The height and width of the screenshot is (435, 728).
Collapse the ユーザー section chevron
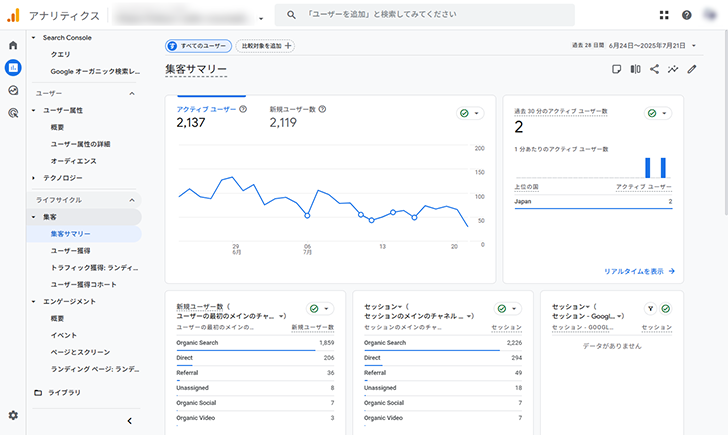point(132,93)
